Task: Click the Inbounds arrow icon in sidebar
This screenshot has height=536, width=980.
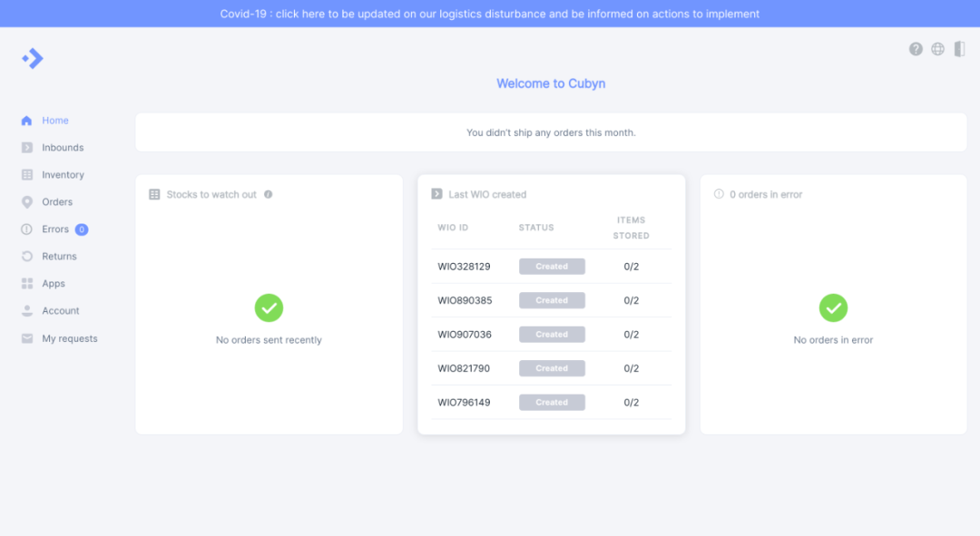Action: click(27, 148)
